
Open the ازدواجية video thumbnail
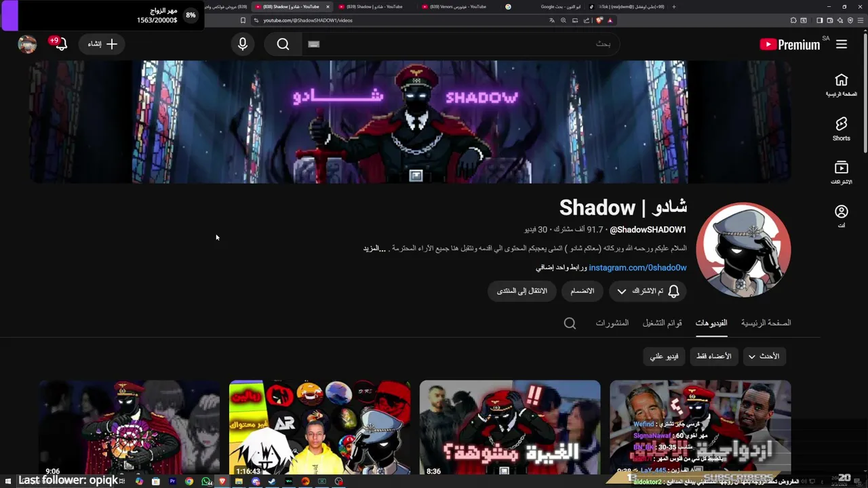click(700, 427)
